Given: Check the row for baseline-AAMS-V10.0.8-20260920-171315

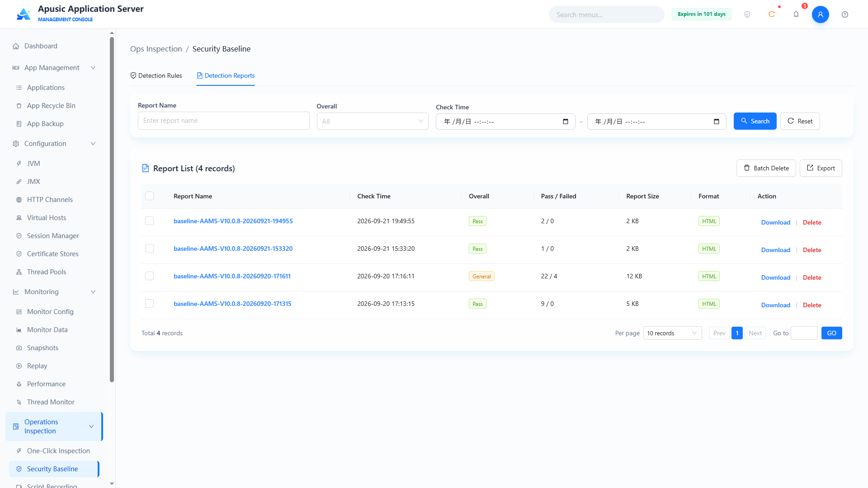Looking at the screenshot, I should (x=149, y=303).
